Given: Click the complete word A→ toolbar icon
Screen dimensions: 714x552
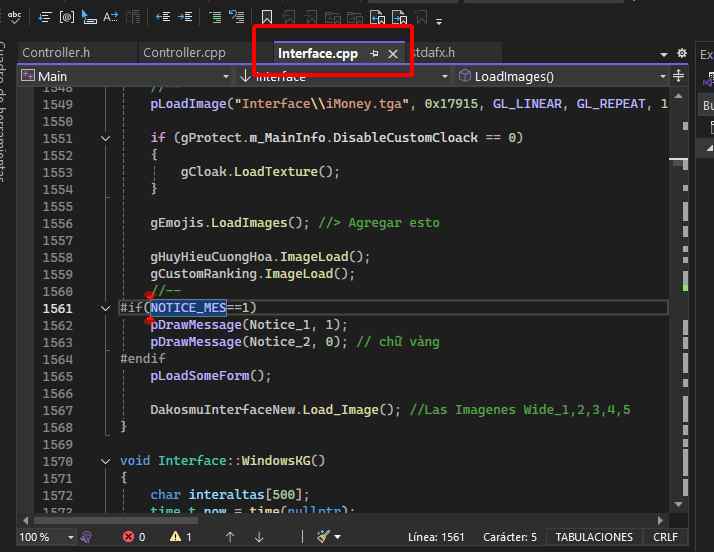Looking at the screenshot, I should click(110, 17).
